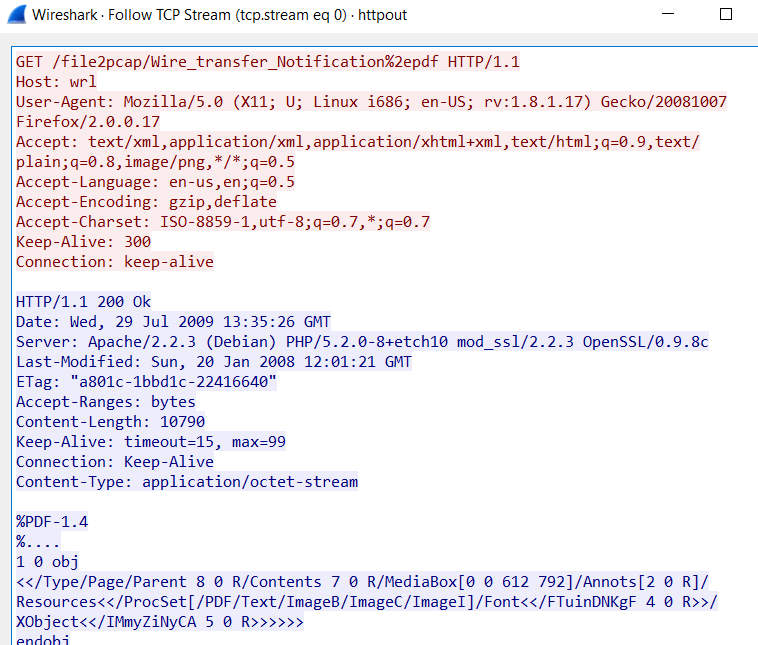Image resolution: width=758 pixels, height=645 pixels.
Task: Click the Keep-Alive: 300 line
Action: coord(84,242)
